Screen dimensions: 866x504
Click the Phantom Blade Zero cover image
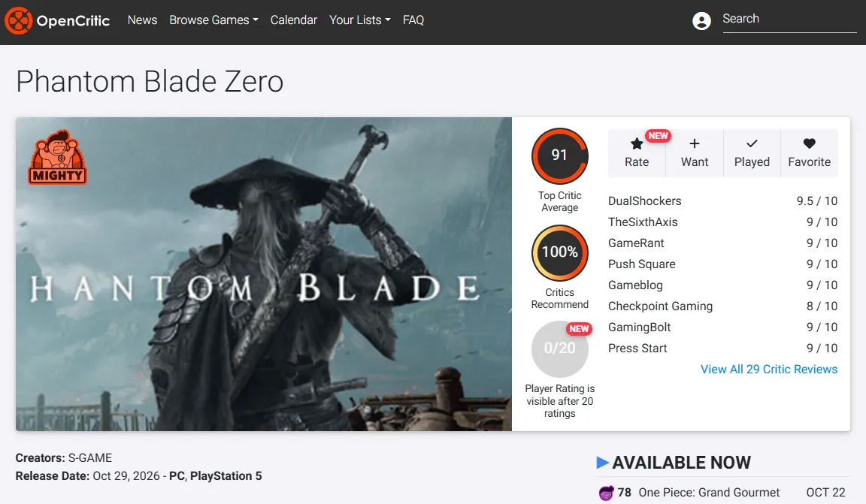tap(263, 274)
